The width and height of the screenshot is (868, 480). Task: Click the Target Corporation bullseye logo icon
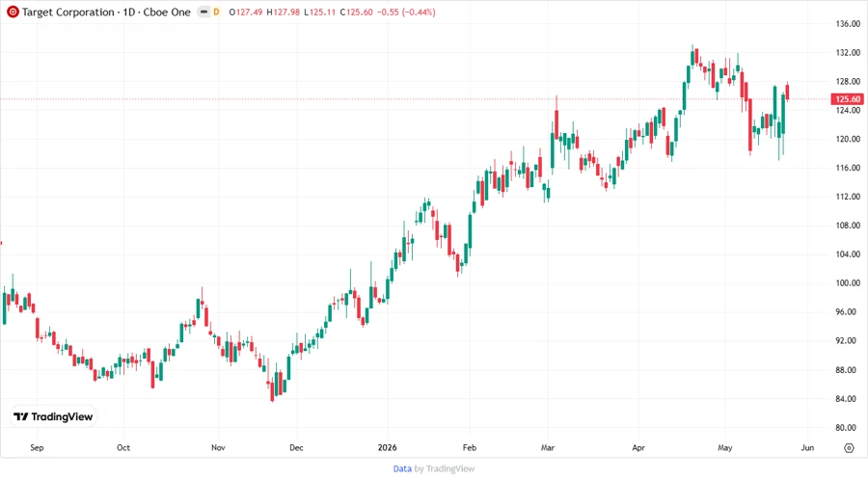point(13,12)
